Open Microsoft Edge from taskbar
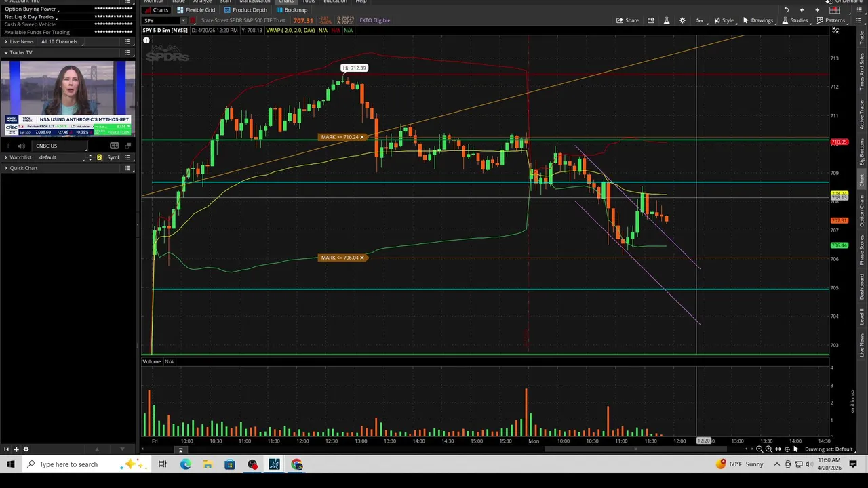Viewport: 868px width, 488px height. [186, 464]
